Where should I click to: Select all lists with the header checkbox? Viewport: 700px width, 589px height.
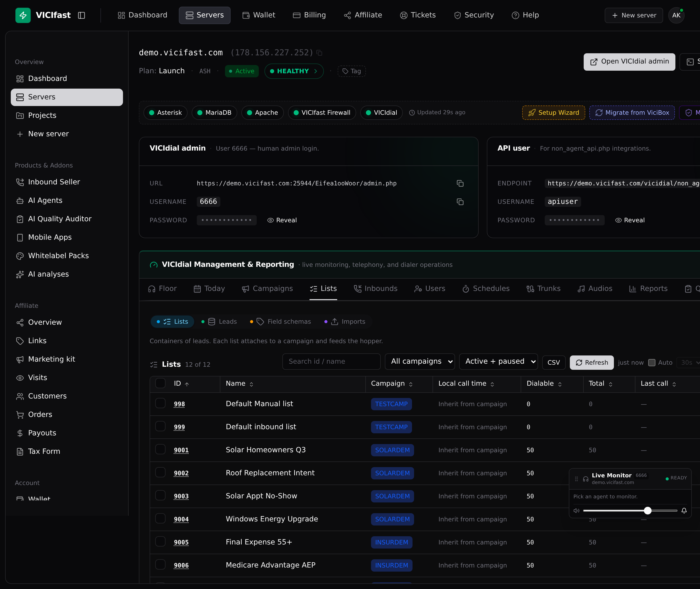point(160,383)
